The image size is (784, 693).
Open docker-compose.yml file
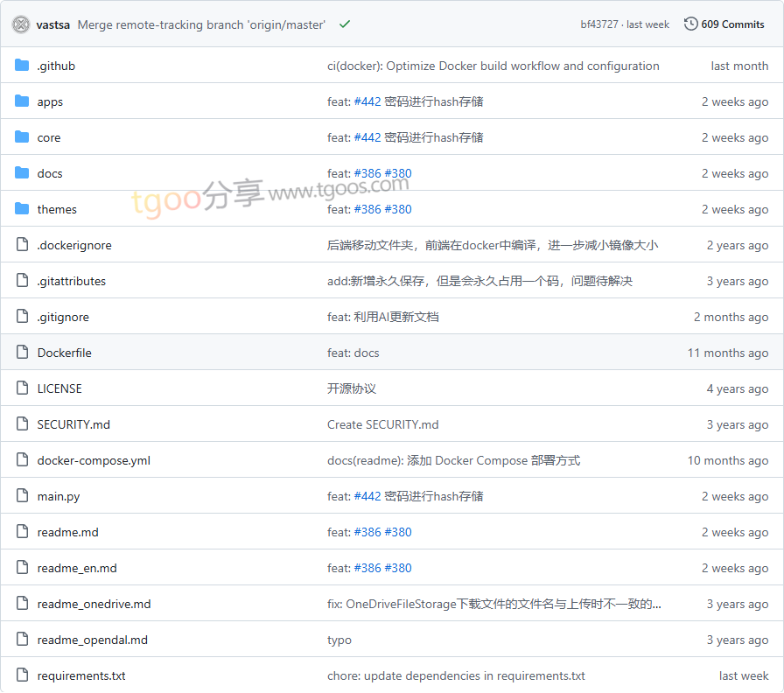tap(94, 460)
